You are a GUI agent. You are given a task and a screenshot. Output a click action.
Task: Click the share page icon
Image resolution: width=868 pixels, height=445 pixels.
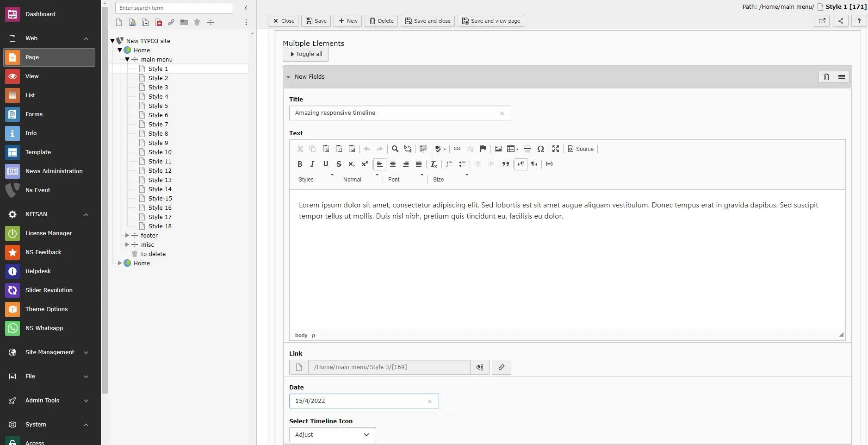tap(841, 21)
